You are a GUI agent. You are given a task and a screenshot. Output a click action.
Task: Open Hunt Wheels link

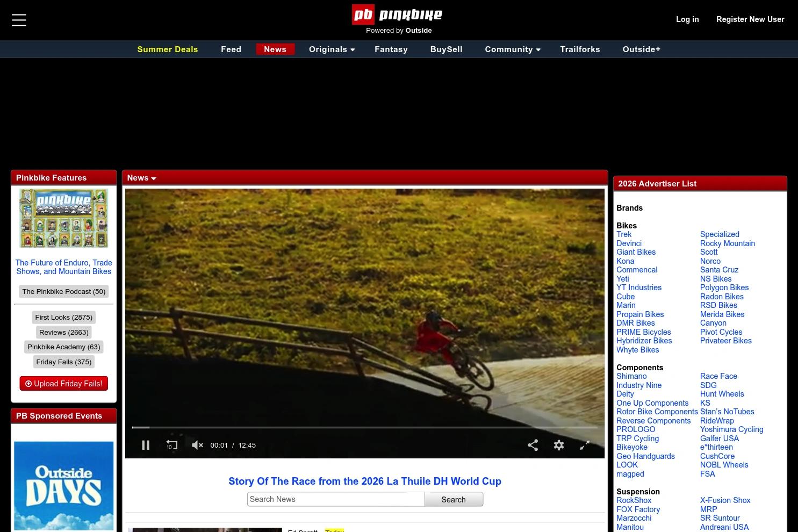click(x=722, y=394)
